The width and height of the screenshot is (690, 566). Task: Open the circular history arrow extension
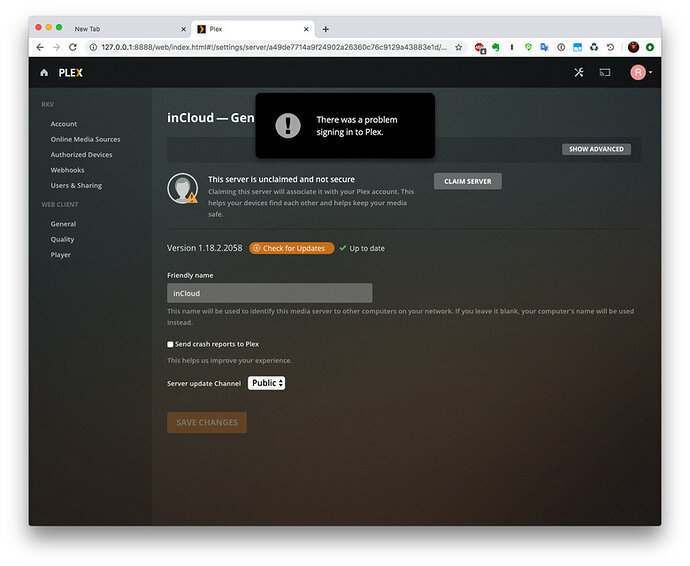click(610, 47)
